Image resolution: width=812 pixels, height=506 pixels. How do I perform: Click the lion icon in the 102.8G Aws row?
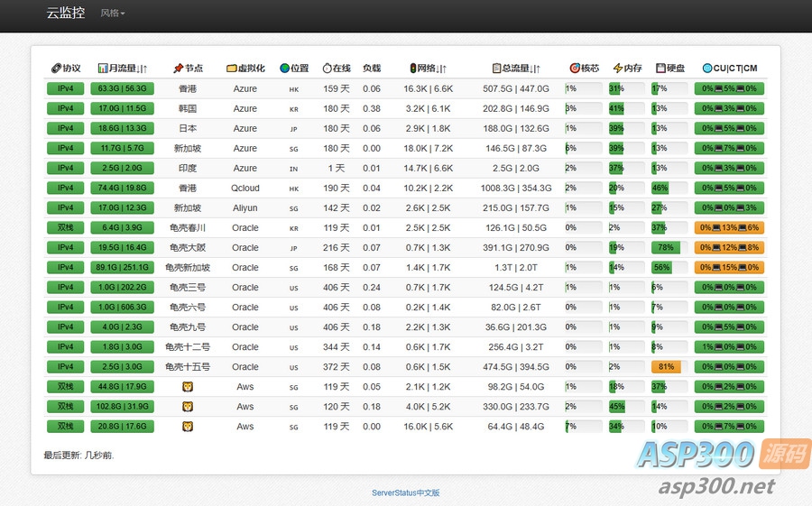[188, 407]
